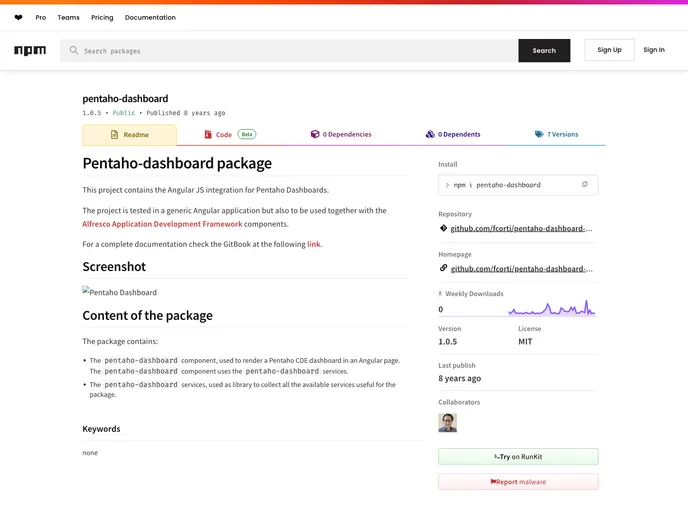The image size is (688, 512).
Task: Click the magnifier icon in search bar
Action: point(74,50)
